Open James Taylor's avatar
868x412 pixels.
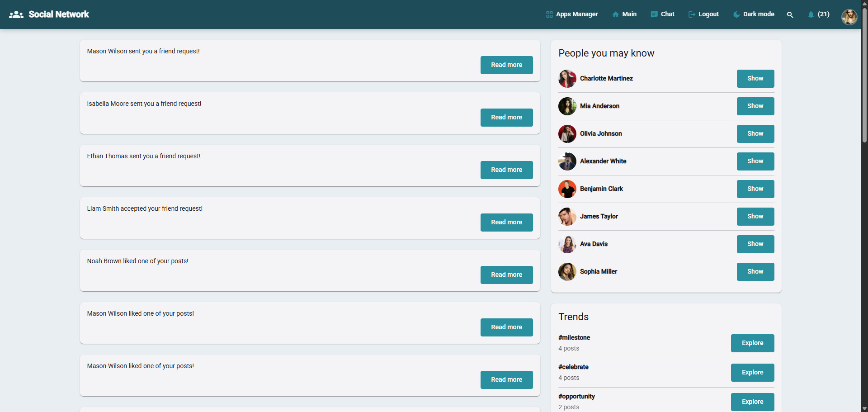tap(567, 217)
